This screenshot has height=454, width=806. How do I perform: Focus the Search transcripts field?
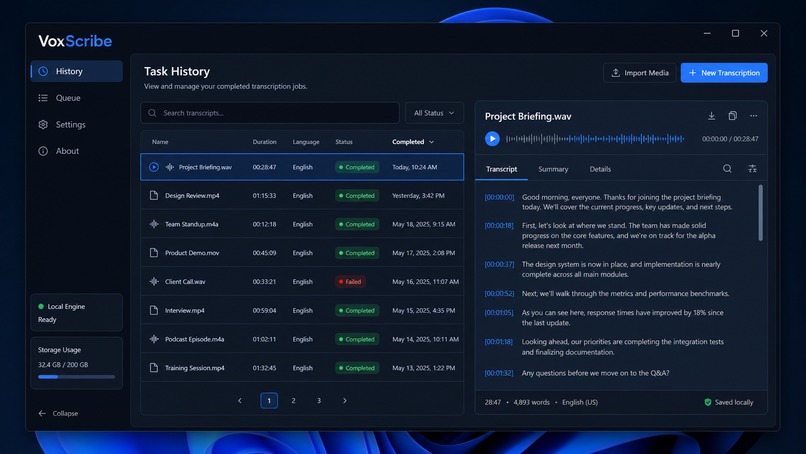[270, 113]
